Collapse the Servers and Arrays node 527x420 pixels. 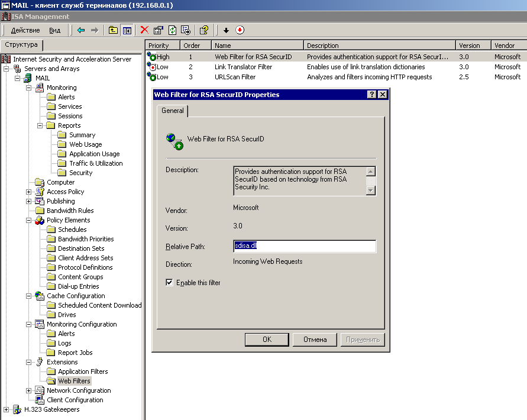6,69
